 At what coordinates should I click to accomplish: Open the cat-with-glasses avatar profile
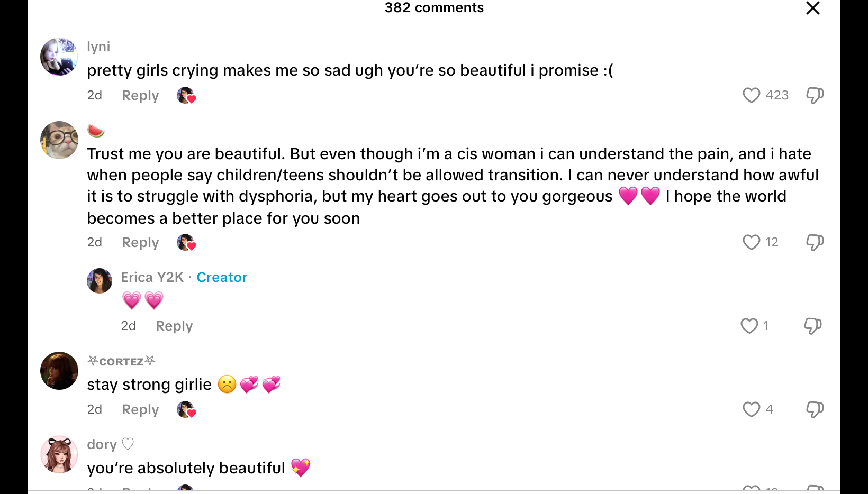click(x=59, y=140)
